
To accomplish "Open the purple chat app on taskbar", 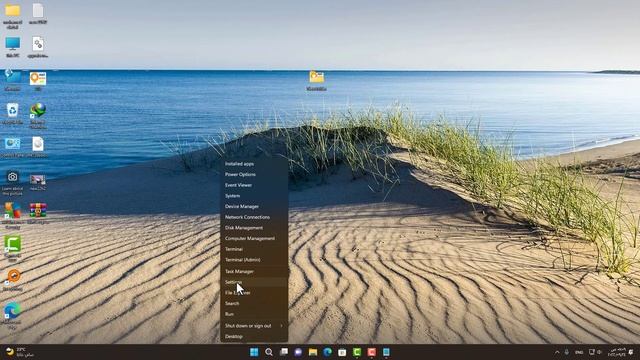I will pyautogui.click(x=298, y=352).
